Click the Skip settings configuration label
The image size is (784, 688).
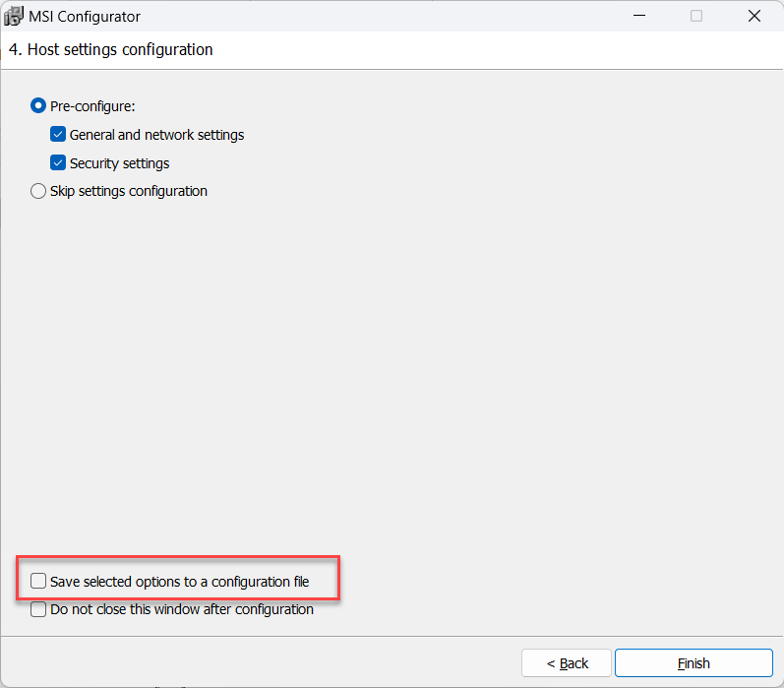pyautogui.click(x=129, y=191)
